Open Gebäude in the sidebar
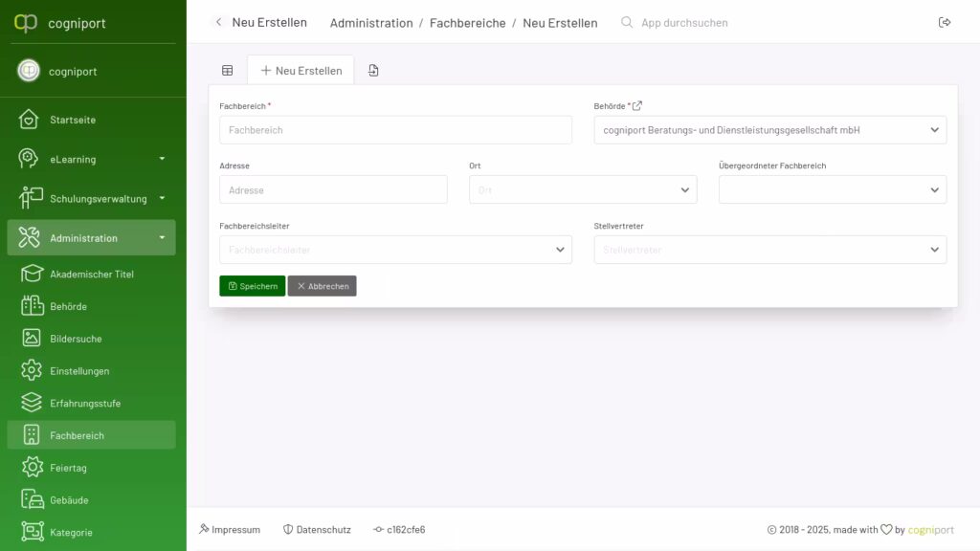The image size is (980, 551). (x=69, y=500)
